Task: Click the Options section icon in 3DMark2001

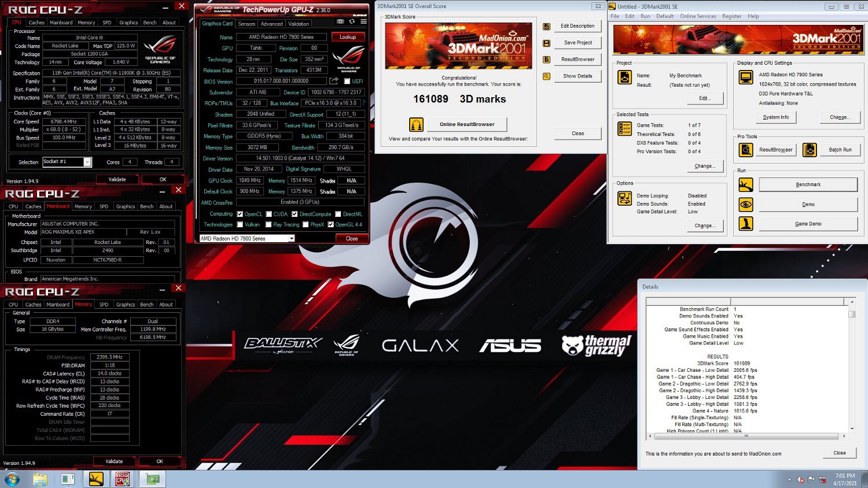Action: (x=624, y=198)
